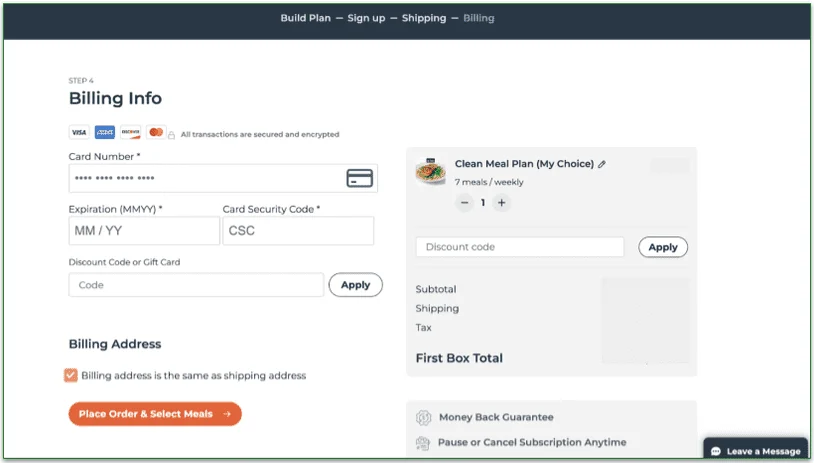Focus the Card Number input field

coord(223,178)
